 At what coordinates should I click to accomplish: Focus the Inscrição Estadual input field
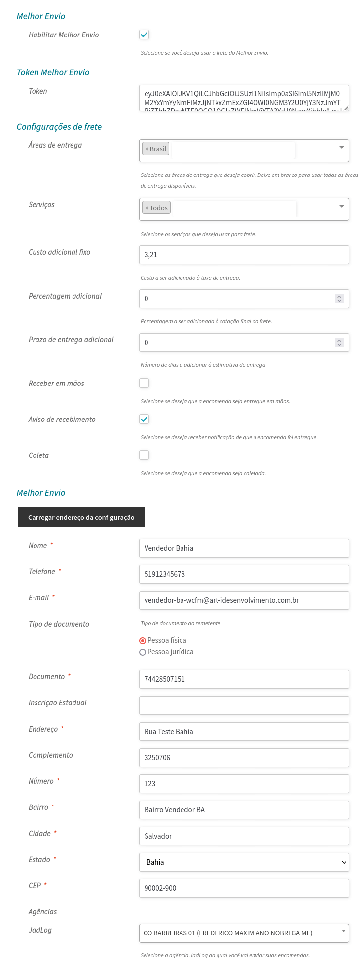coord(244,705)
